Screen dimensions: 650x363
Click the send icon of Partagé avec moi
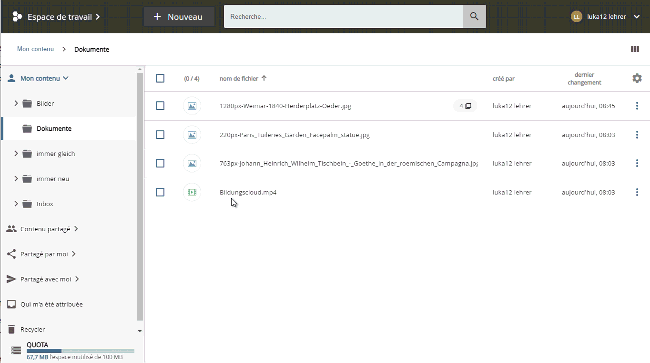coord(11,279)
